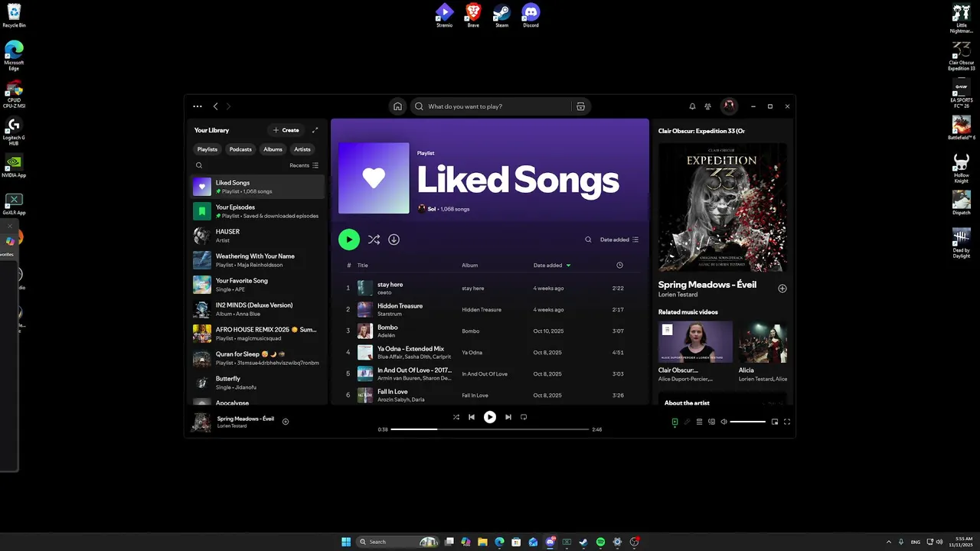Open the What's New notifications bell
The width and height of the screenshot is (980, 551).
click(x=692, y=106)
